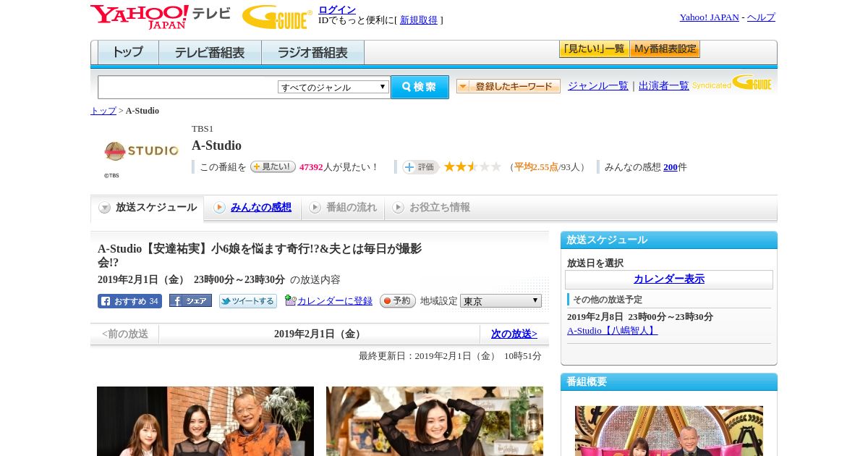Click the Twitter ツイートする button
Image resolution: width=868 pixels, height=456 pixels.
coord(248,301)
